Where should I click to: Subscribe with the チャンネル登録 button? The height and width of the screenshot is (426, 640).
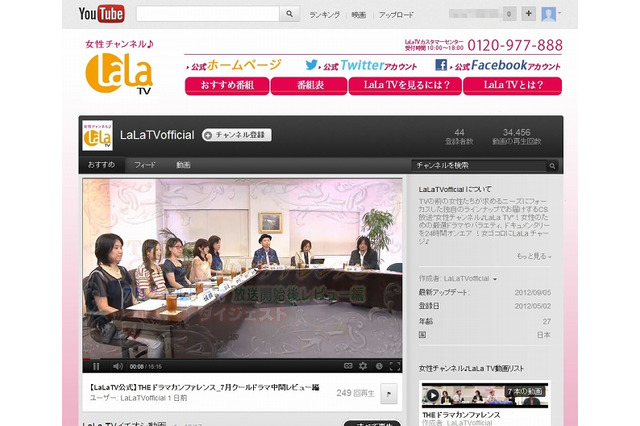click(237, 135)
